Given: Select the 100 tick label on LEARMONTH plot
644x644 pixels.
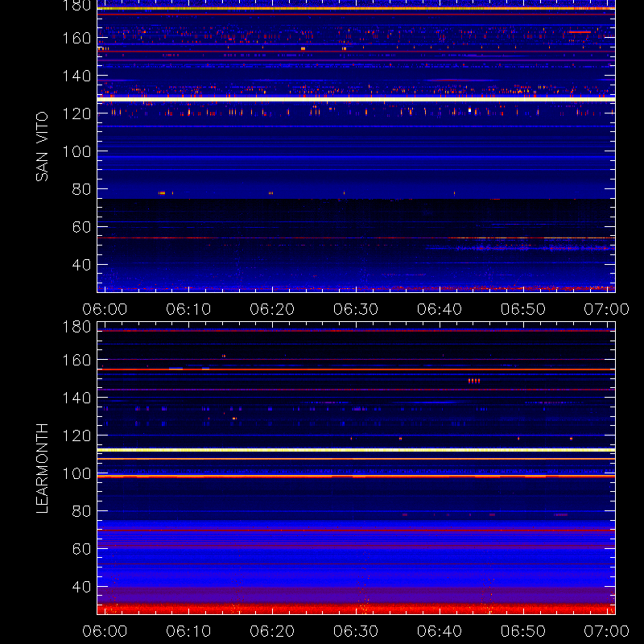Looking at the screenshot, I should pos(76,473).
